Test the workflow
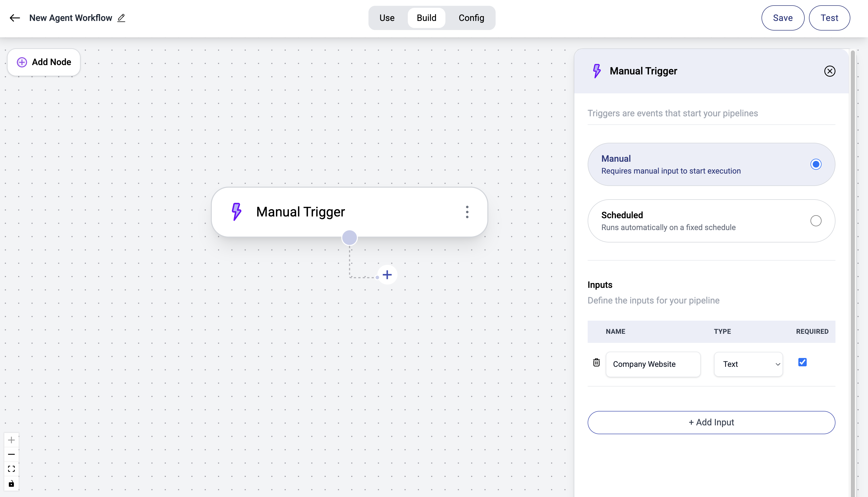Viewport: 868px width, 497px height. tap(829, 18)
